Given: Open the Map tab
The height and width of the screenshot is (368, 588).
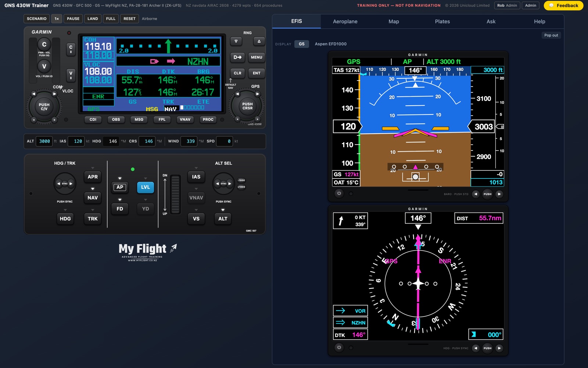Looking at the screenshot, I should [394, 21].
